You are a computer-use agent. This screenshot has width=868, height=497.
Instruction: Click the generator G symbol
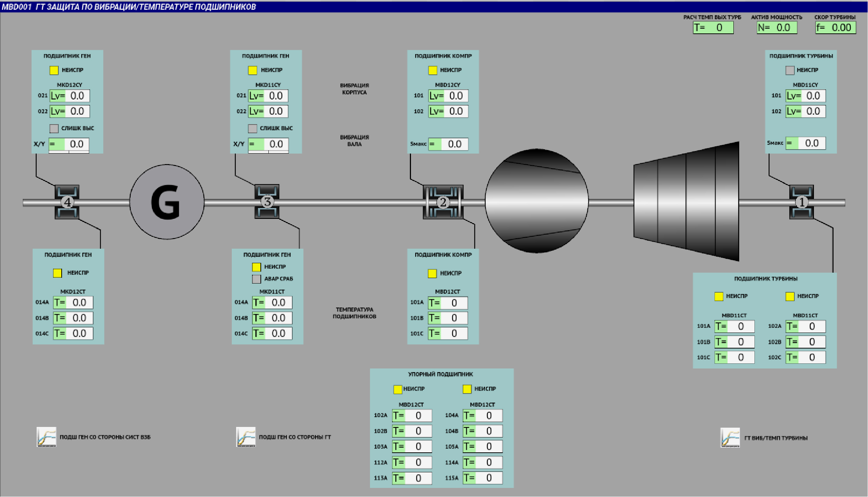[x=167, y=202]
